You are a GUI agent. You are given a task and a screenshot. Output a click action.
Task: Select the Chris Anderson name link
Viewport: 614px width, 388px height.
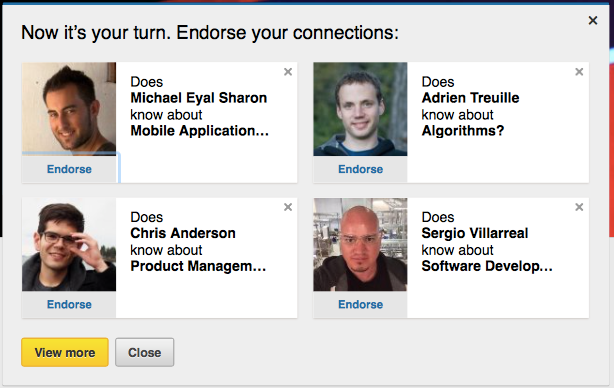click(x=183, y=233)
